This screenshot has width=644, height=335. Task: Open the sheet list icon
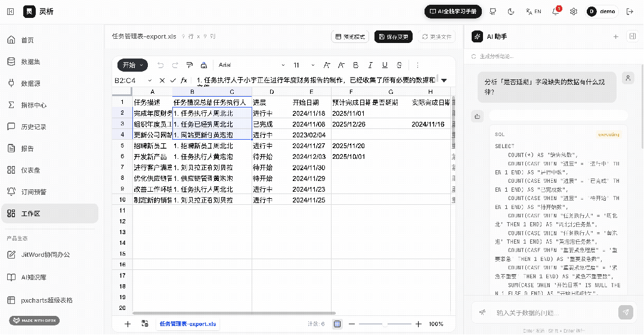pyautogui.click(x=144, y=324)
